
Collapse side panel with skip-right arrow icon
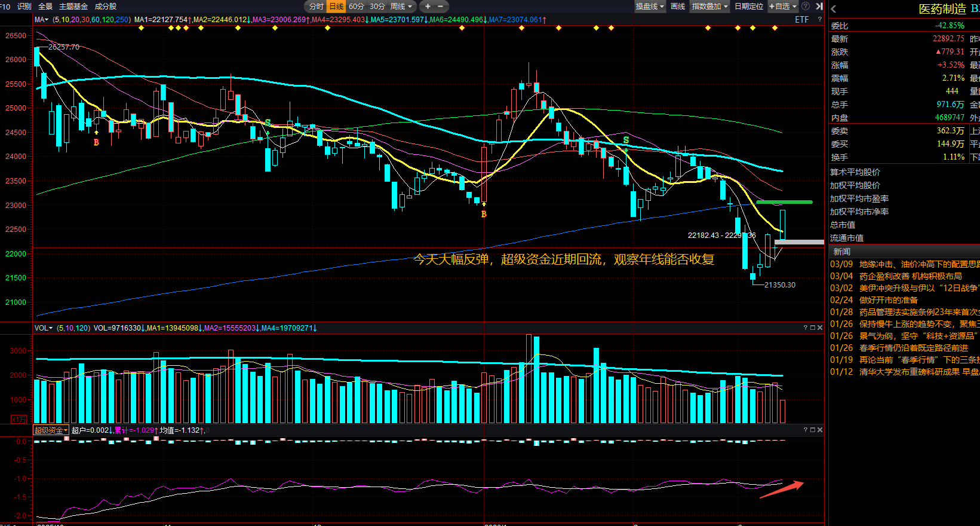819,7
